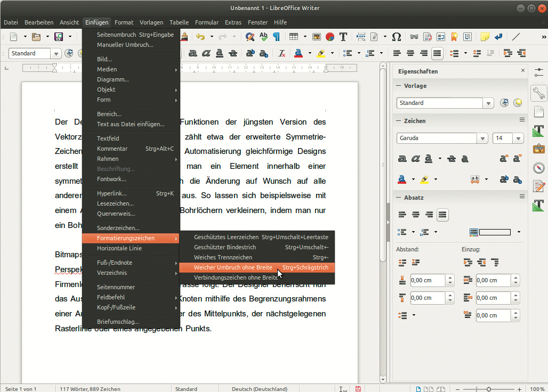Toggle bold in the sidebar Zeichen section
The image size is (548, 392).
(402, 159)
